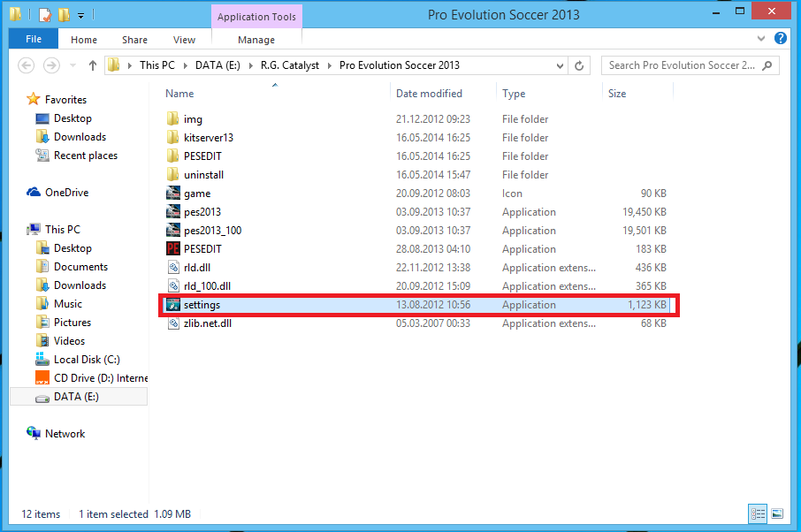Click the DATA (E:) breadcrumb
Screen dimensions: 801x532
[217, 65]
